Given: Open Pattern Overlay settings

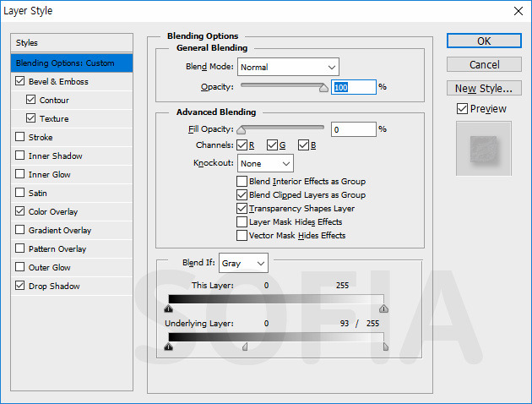Looking at the screenshot, I should click(57, 249).
